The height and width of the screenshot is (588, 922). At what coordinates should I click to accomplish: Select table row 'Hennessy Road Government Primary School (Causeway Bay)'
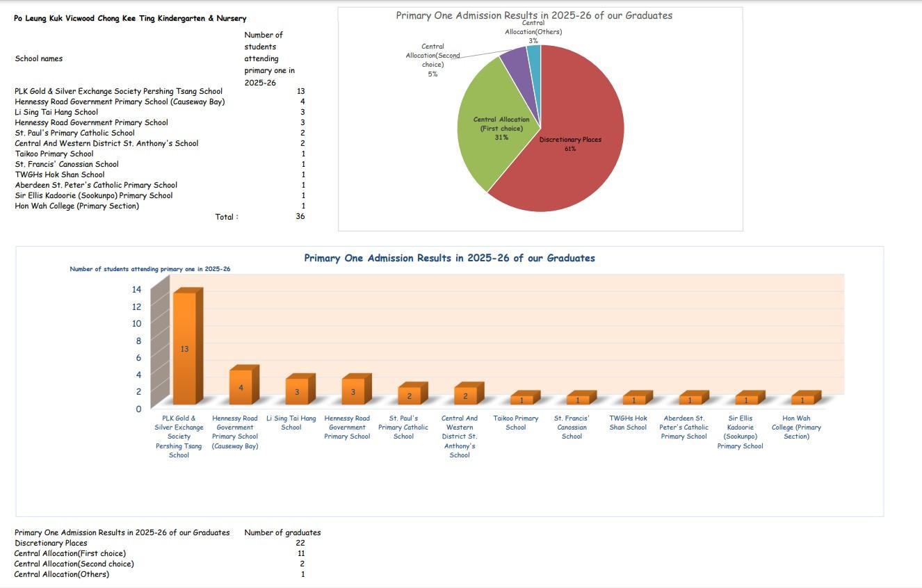click(160, 101)
